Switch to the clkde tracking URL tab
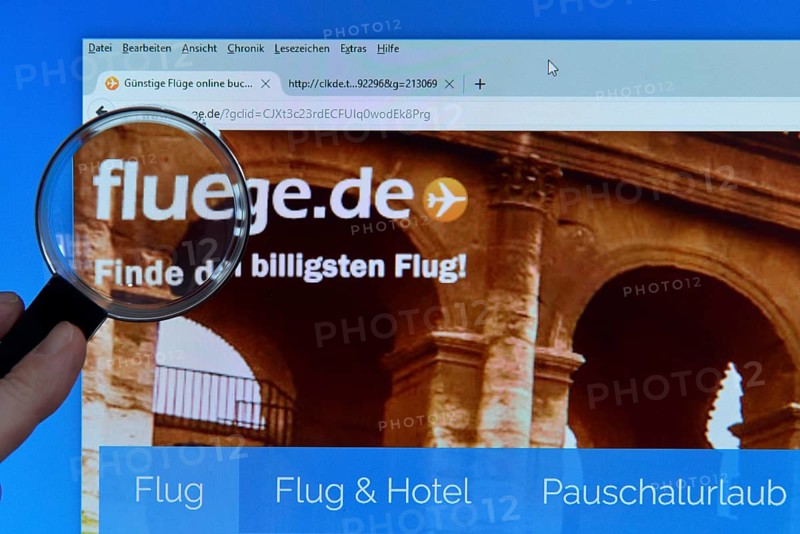 [x=362, y=84]
